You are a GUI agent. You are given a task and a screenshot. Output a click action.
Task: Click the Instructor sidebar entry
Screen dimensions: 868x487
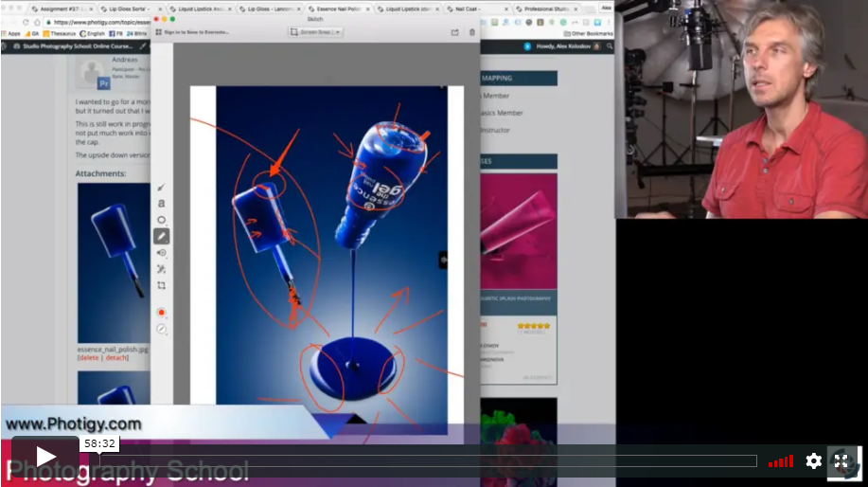(495, 130)
